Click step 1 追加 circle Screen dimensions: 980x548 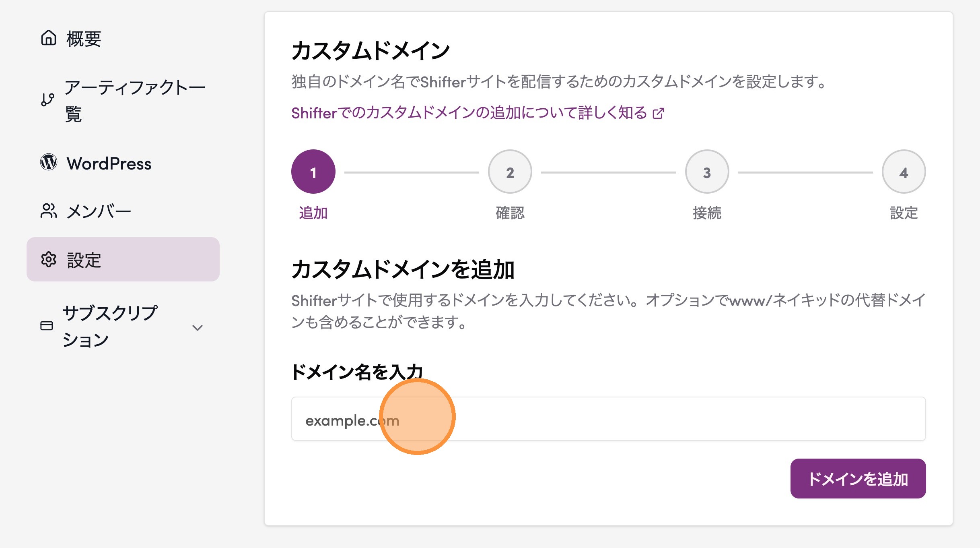313,172
